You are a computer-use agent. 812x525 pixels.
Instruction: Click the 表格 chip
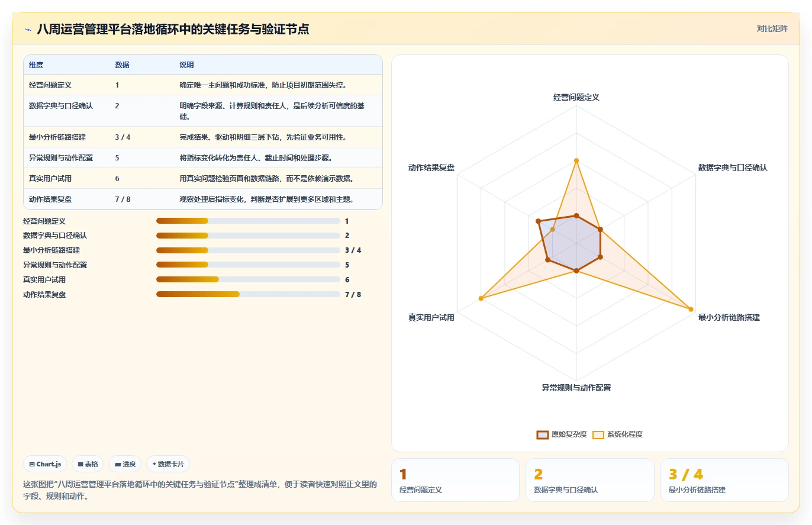point(88,464)
